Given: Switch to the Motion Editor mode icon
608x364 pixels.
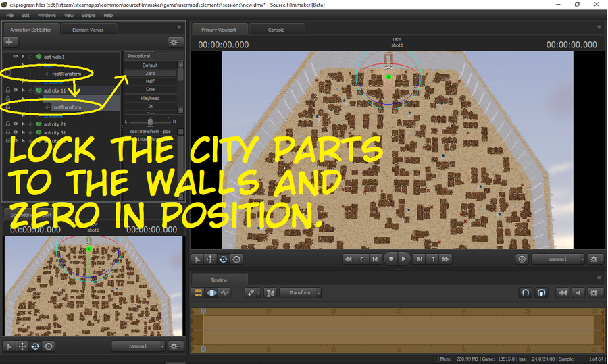Looking at the screenshot, I should coord(211,293).
